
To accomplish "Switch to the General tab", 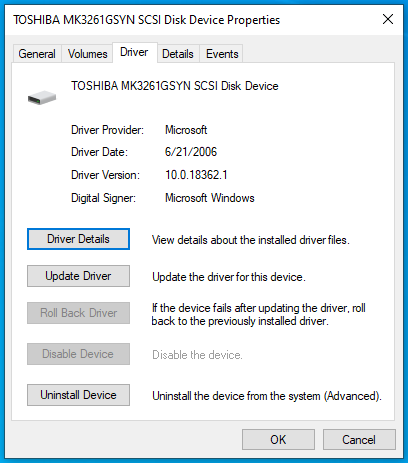I will (x=37, y=54).
